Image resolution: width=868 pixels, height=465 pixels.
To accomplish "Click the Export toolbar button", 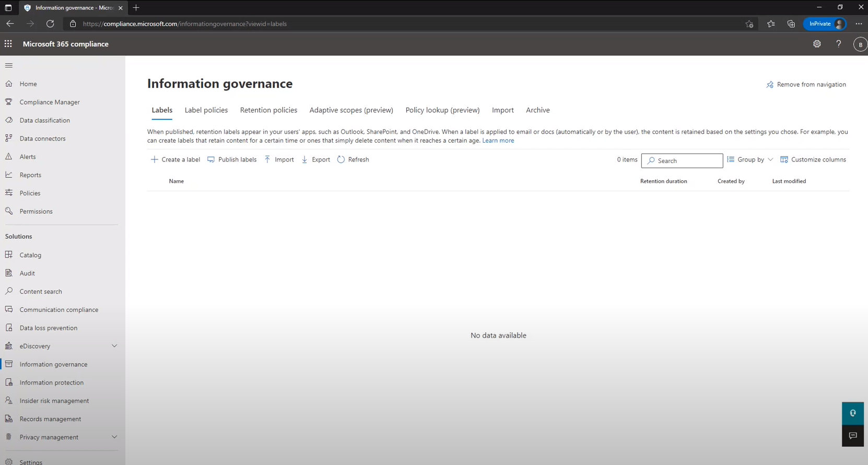I will coord(316,160).
